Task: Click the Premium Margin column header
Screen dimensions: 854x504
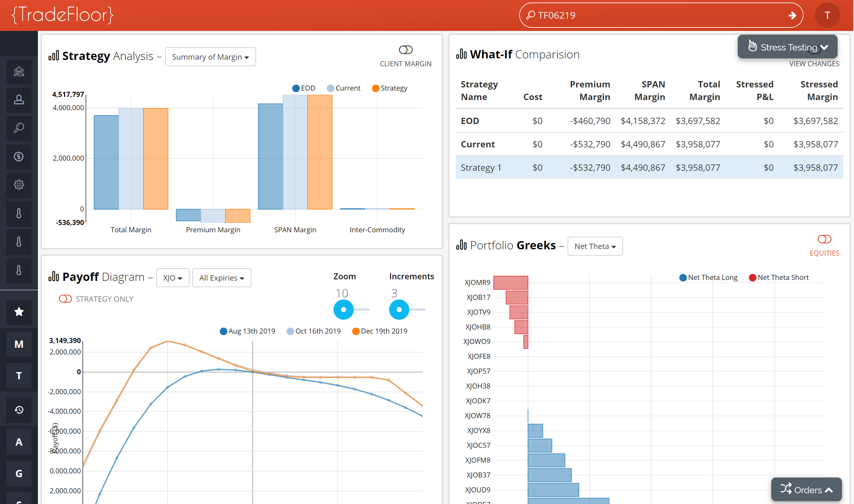Action: pos(590,90)
